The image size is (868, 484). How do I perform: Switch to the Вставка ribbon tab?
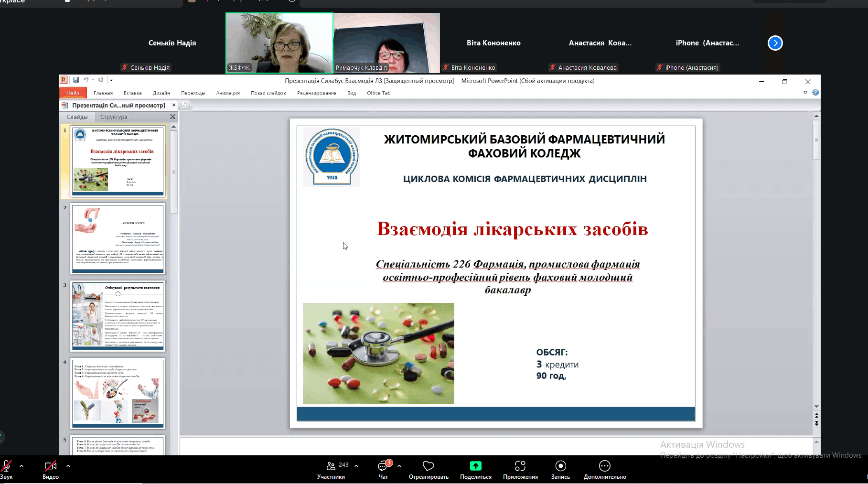[x=133, y=93]
